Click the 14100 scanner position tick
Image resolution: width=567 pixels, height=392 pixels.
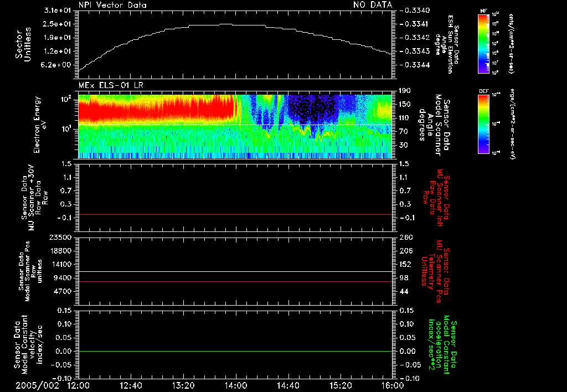60,264
